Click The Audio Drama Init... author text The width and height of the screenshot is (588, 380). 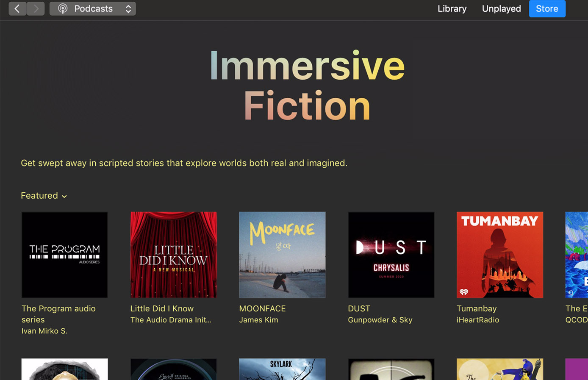point(171,320)
